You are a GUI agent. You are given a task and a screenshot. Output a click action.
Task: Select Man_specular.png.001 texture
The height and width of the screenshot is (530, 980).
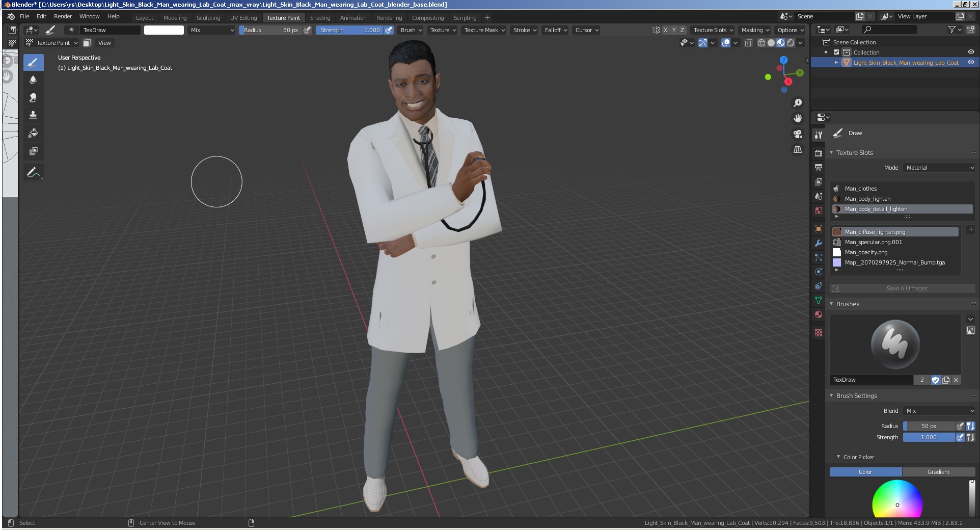pyautogui.click(x=895, y=242)
